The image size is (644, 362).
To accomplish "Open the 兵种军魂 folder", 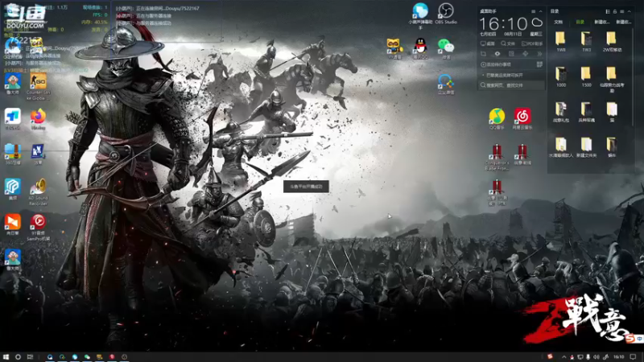I will 586,109.
